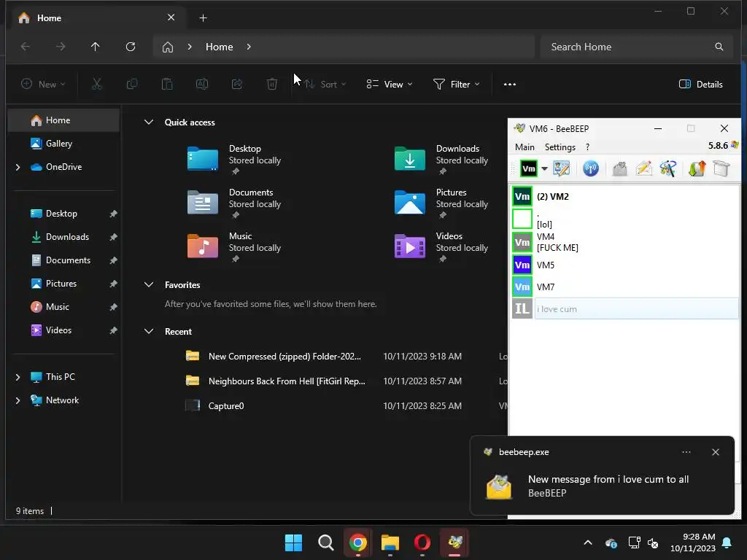Select user VM7 in BeeBEEP list
The image size is (747, 560).
tap(625, 287)
